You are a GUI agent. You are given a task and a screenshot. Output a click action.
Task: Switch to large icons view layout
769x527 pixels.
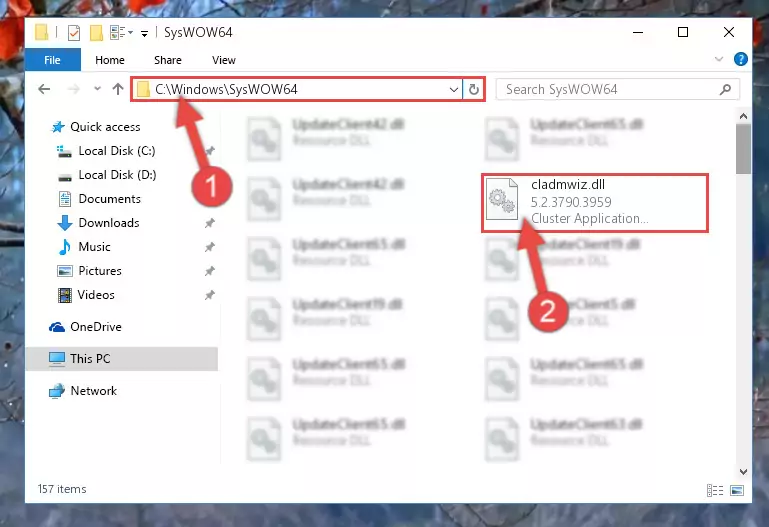pyautogui.click(x=737, y=490)
